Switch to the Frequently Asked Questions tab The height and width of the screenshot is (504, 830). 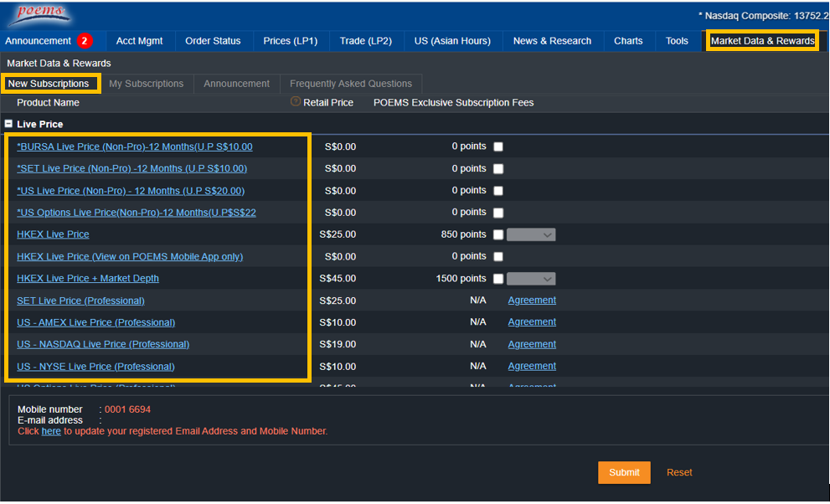(351, 84)
